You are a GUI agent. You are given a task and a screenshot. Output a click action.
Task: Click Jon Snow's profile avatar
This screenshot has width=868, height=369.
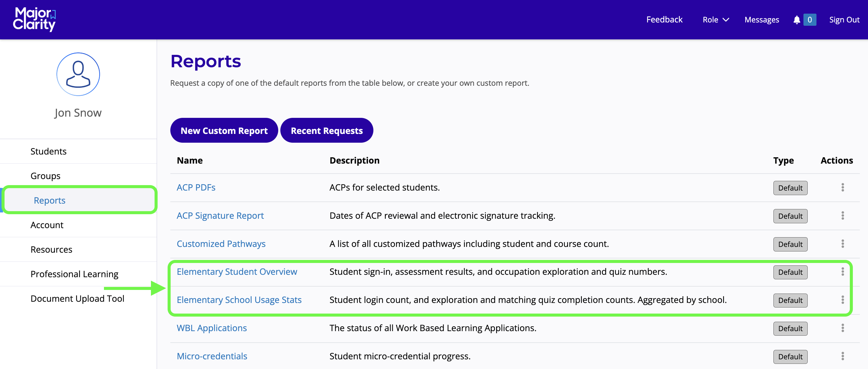(x=78, y=75)
